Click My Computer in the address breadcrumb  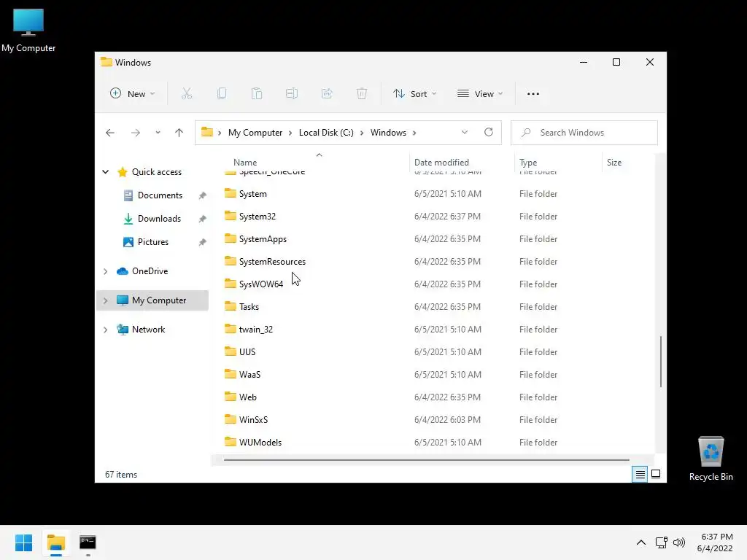(255, 133)
